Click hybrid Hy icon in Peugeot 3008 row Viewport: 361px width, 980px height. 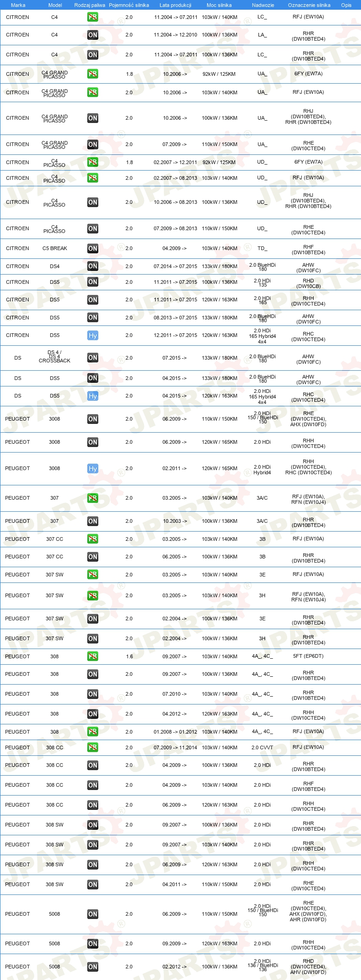93,469
